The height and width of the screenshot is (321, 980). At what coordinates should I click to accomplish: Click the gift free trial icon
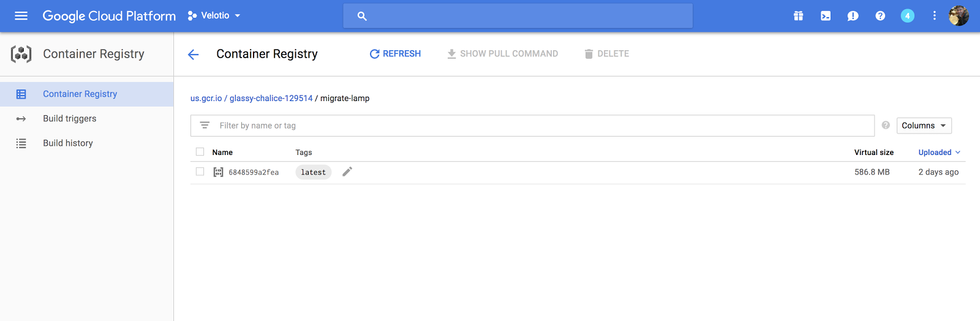798,16
